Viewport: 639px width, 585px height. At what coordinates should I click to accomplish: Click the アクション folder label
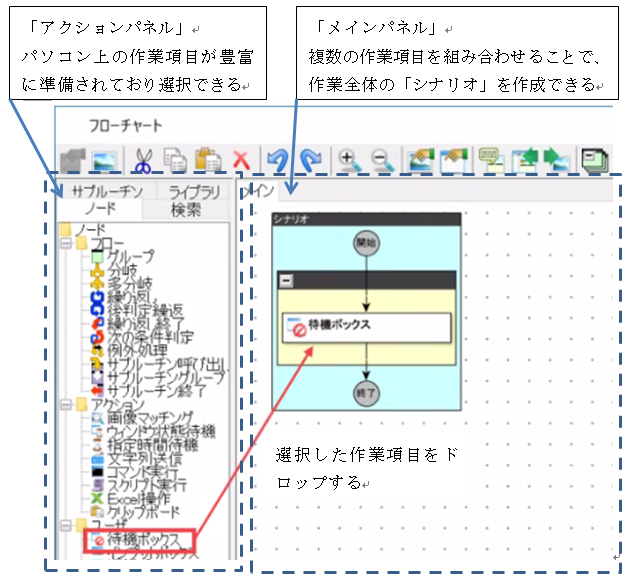tap(117, 404)
